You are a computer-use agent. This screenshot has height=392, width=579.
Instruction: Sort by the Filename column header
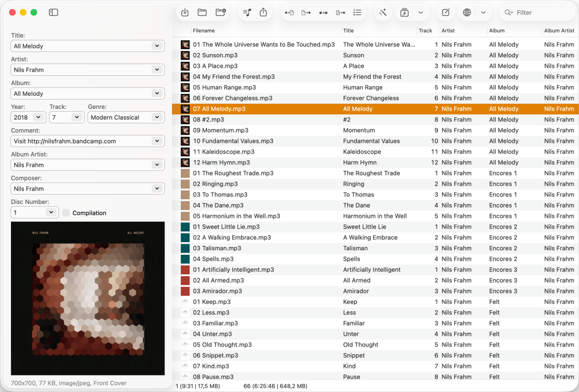click(x=204, y=31)
